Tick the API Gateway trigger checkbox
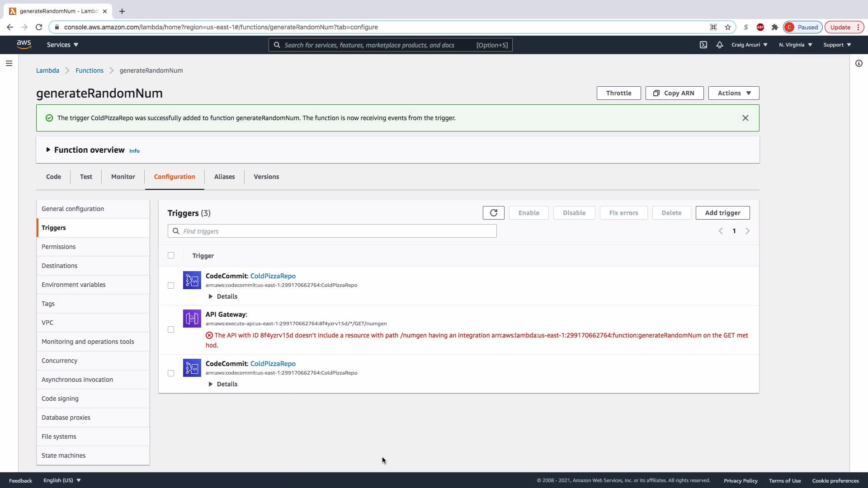868x488 pixels. click(x=171, y=329)
